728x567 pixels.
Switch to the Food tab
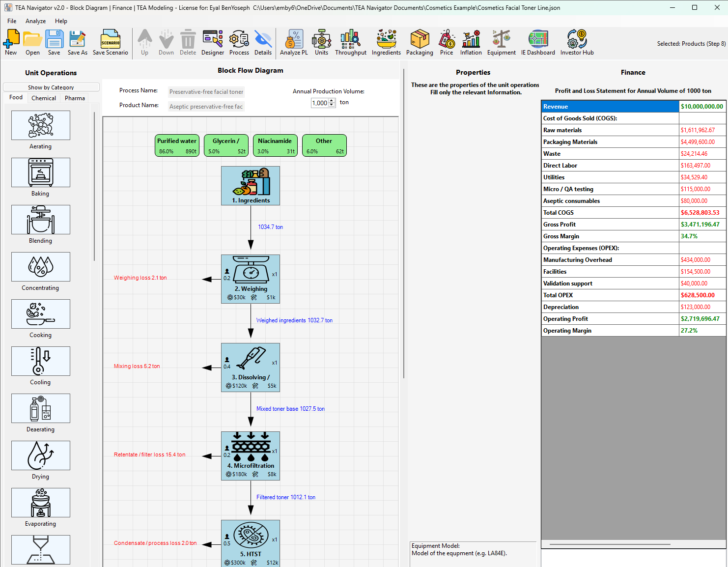[x=16, y=97]
